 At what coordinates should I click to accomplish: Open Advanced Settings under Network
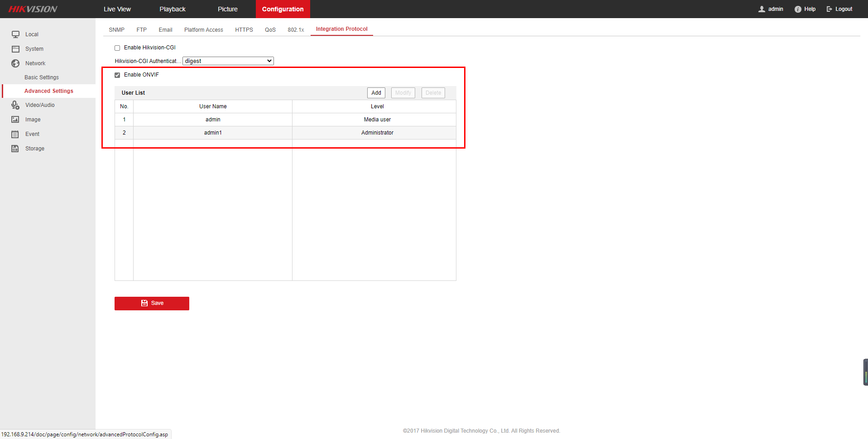tap(49, 91)
